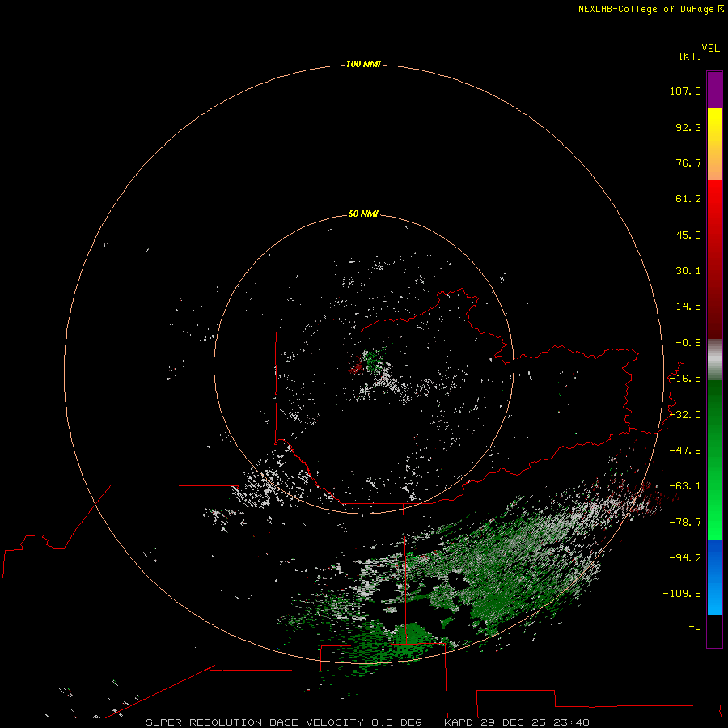
Task: Click the -109.8 velocity scale value
Action: click(x=682, y=594)
